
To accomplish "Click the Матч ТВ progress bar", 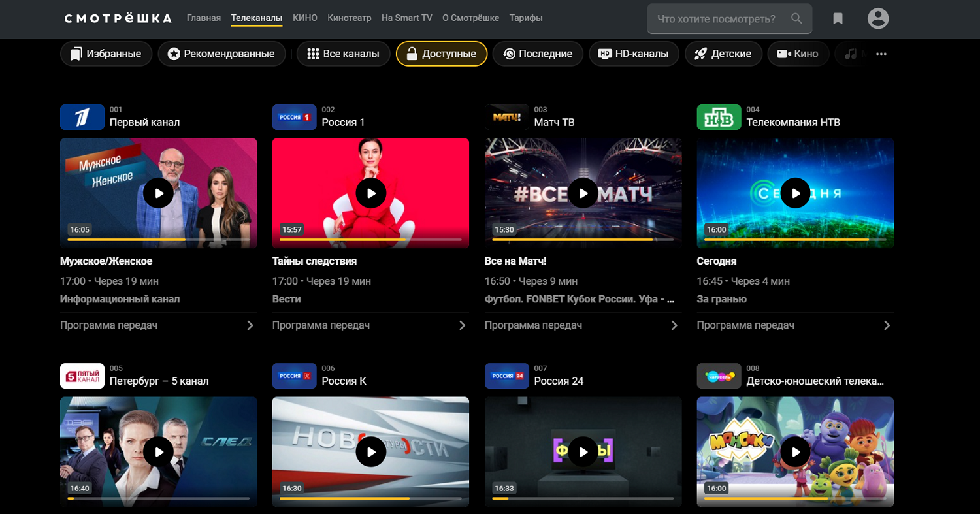I will 583,240.
